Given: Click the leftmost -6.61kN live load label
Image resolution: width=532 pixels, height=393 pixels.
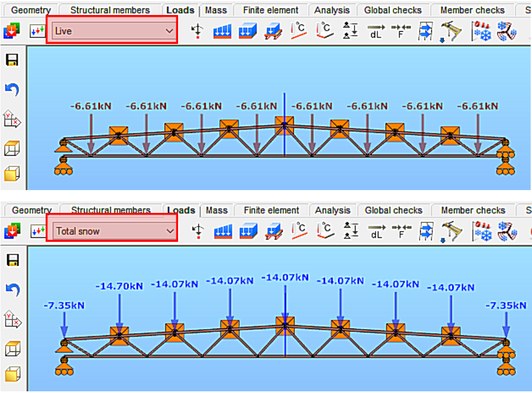Looking at the screenshot, I should (x=91, y=106).
